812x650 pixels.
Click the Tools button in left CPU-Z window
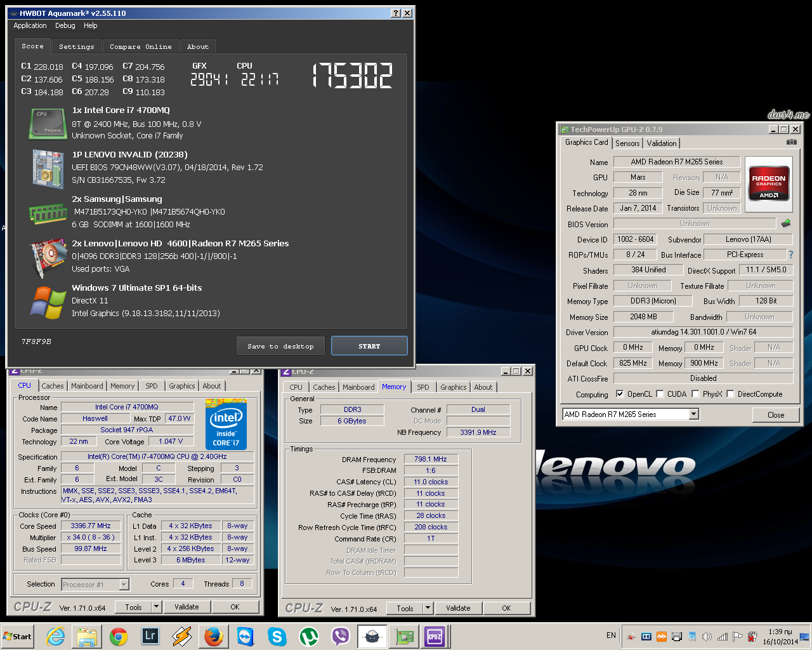point(133,607)
